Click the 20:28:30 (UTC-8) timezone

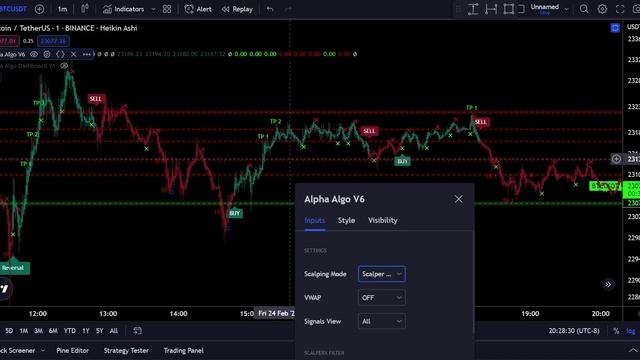tap(574, 331)
